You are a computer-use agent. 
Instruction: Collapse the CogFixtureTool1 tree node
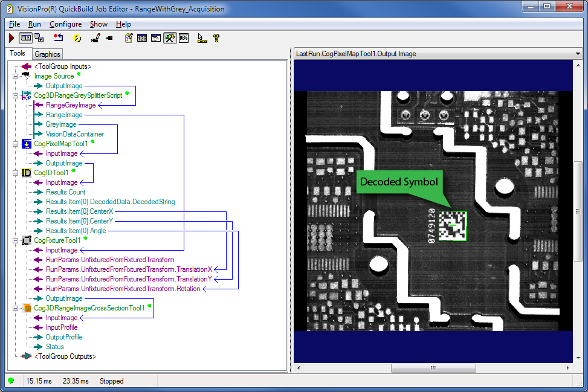click(x=15, y=240)
